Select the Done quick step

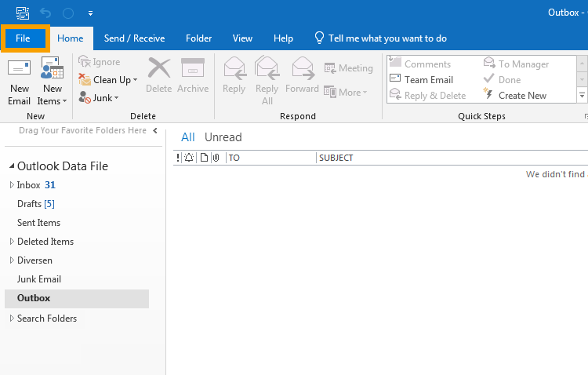coord(502,79)
